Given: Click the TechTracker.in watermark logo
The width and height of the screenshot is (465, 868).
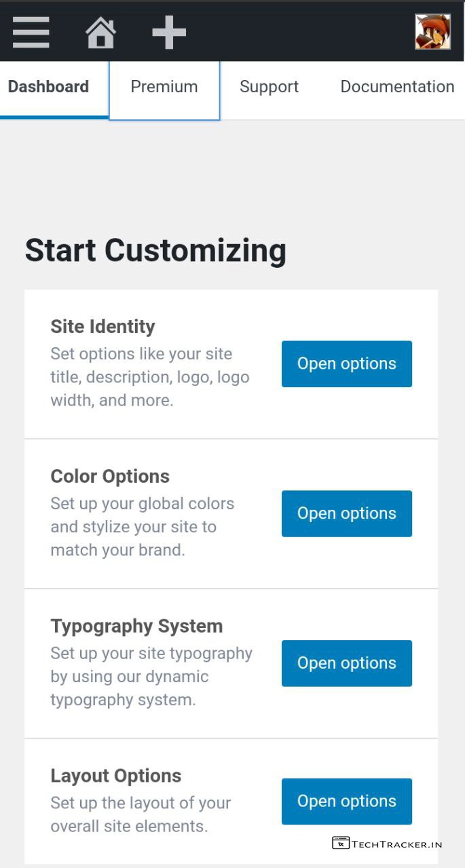Looking at the screenshot, I should point(388,844).
